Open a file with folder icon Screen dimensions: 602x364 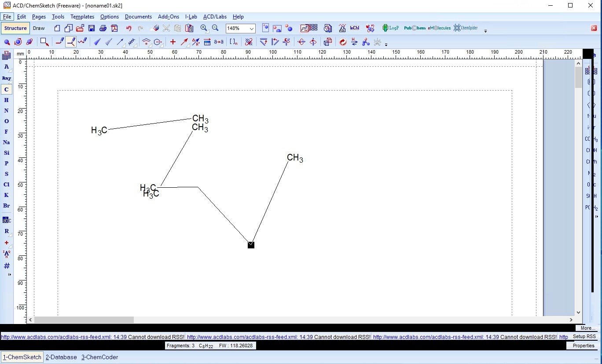pyautogui.click(x=80, y=28)
